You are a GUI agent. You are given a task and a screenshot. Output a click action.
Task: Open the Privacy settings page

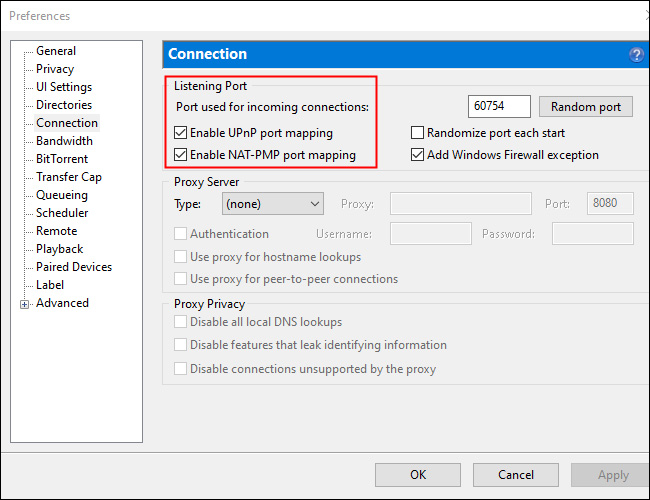(x=55, y=69)
